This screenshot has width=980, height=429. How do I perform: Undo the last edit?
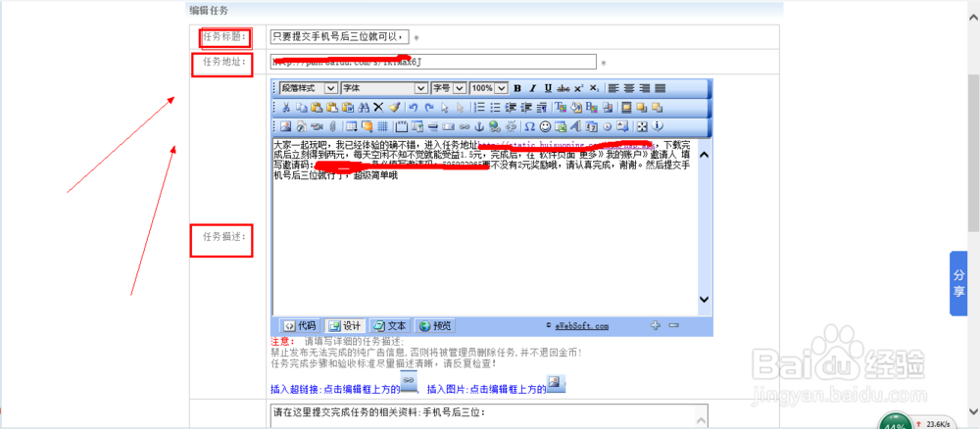[414, 108]
